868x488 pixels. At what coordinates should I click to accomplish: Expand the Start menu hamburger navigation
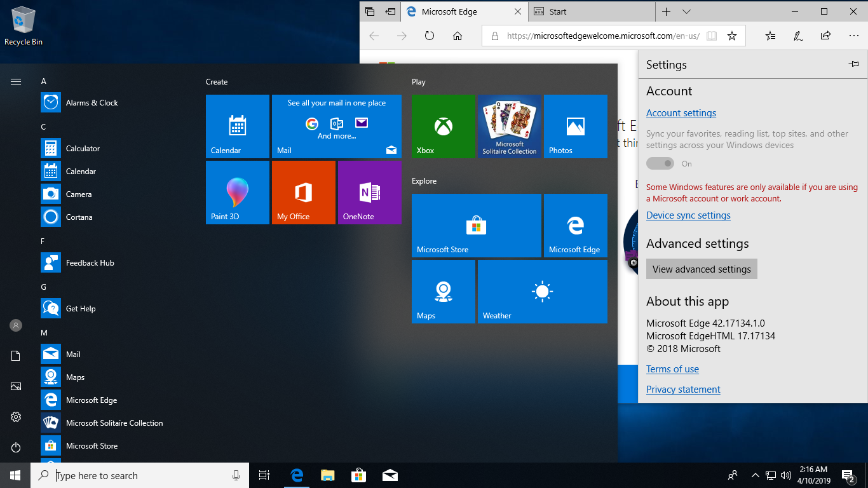tap(16, 81)
